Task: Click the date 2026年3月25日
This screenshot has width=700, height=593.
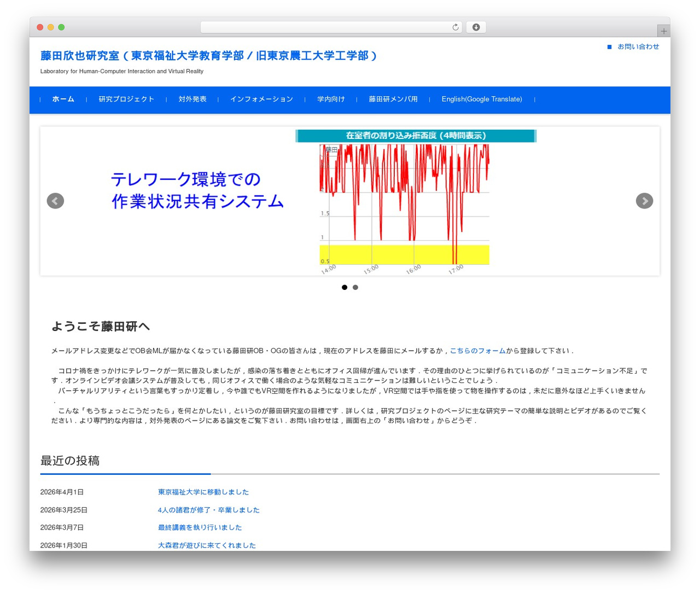Action: 64,510
